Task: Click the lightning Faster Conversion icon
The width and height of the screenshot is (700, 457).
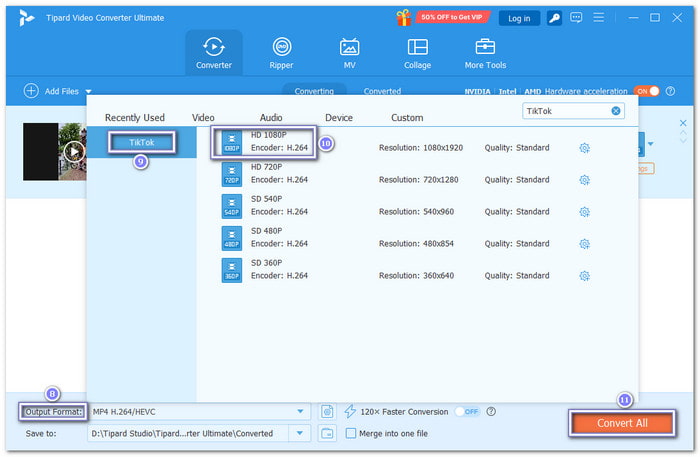Action: tap(350, 411)
